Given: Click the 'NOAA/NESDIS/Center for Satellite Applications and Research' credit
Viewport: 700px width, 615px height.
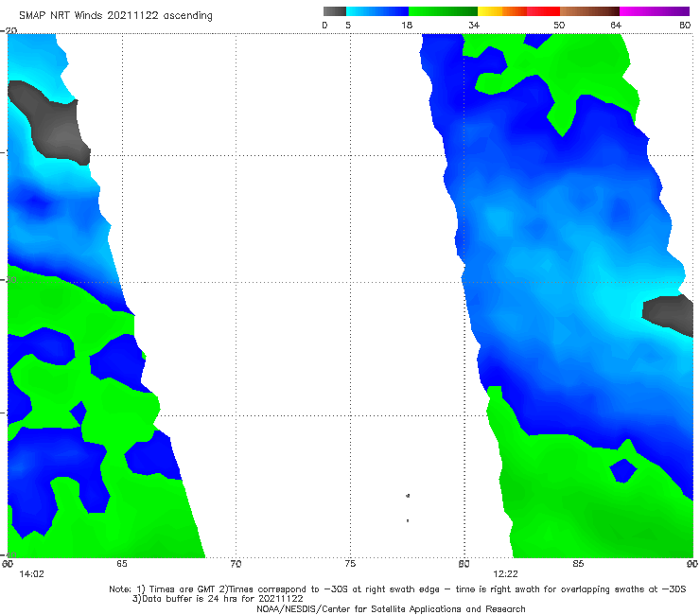Looking at the screenshot, I should 391,609.
